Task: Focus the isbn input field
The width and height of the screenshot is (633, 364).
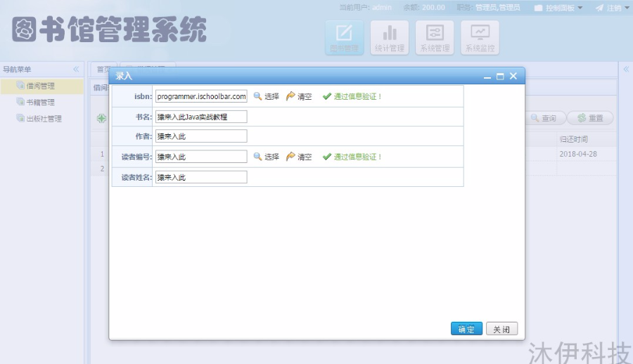Action: click(x=201, y=96)
